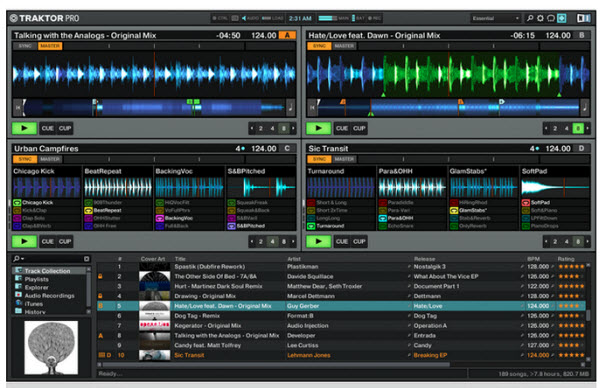
Task: Click the GlamStabs sample cell icon
Action: click(x=454, y=210)
